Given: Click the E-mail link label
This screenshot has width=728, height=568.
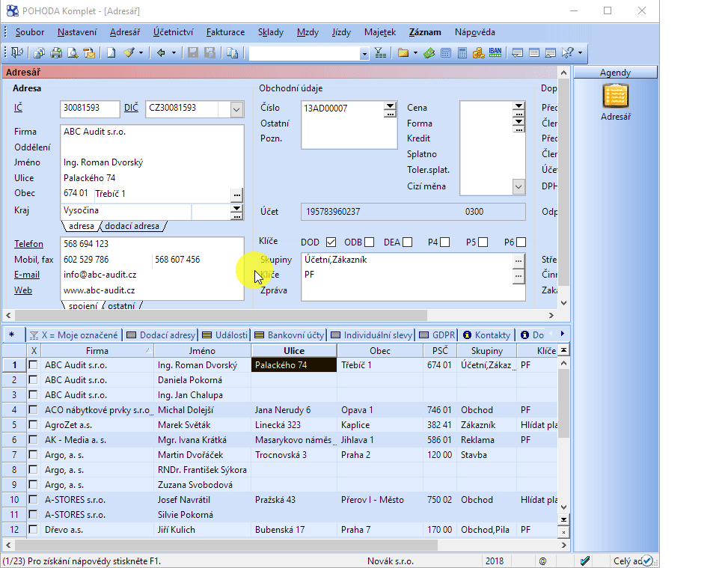Looking at the screenshot, I should [27, 275].
